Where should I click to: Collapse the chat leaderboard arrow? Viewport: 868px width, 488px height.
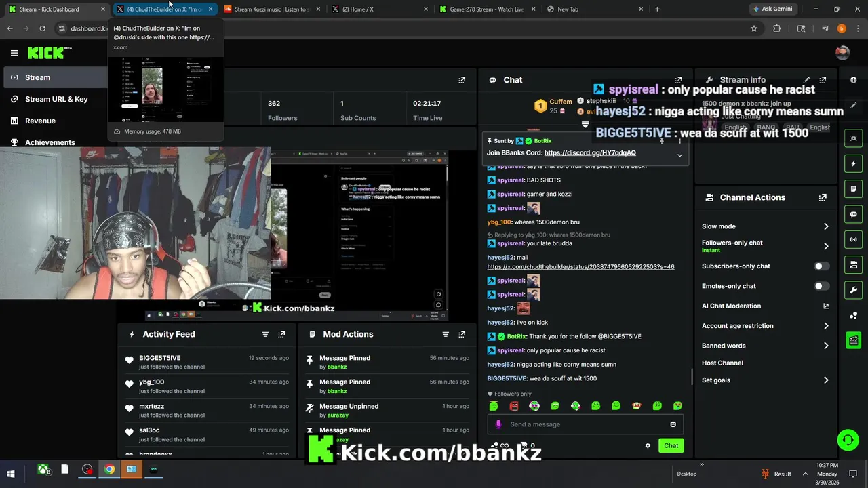point(585,125)
